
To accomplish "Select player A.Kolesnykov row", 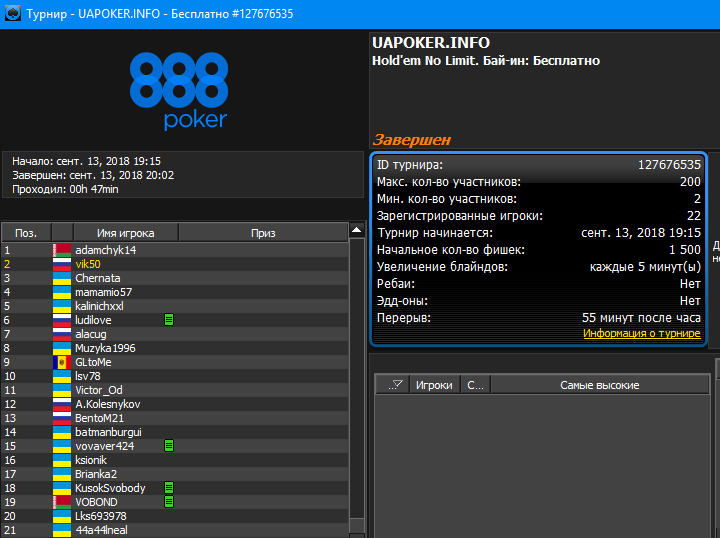I will 174,404.
